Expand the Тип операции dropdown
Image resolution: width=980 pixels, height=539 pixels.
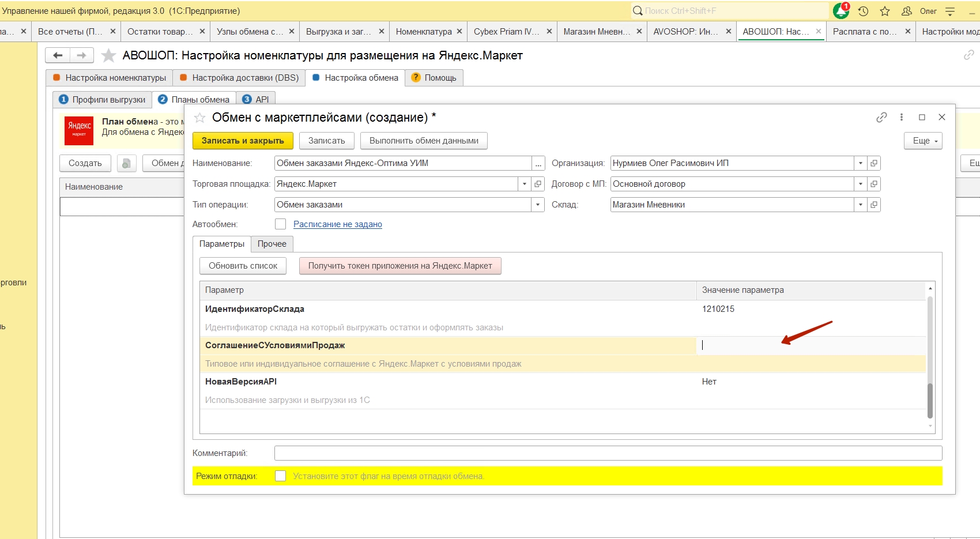537,205
